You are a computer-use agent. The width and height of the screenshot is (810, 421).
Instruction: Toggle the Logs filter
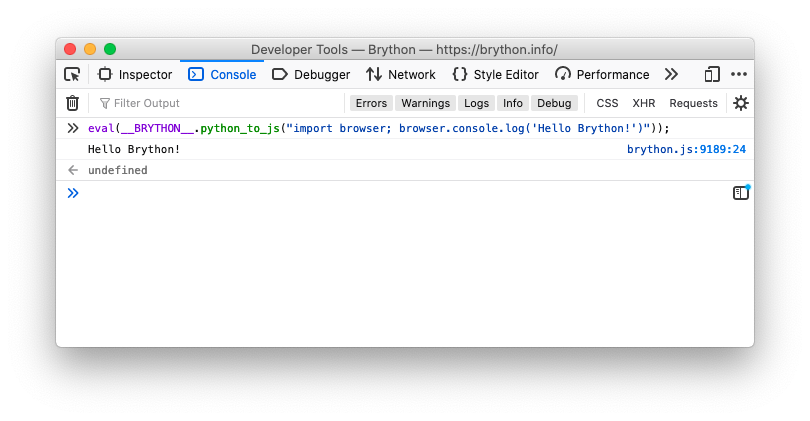pos(476,103)
